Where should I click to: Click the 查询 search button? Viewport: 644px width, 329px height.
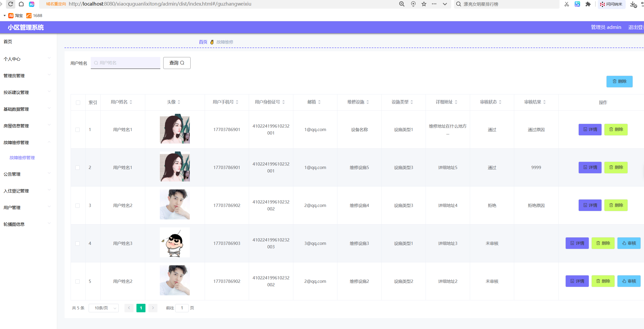tap(177, 63)
